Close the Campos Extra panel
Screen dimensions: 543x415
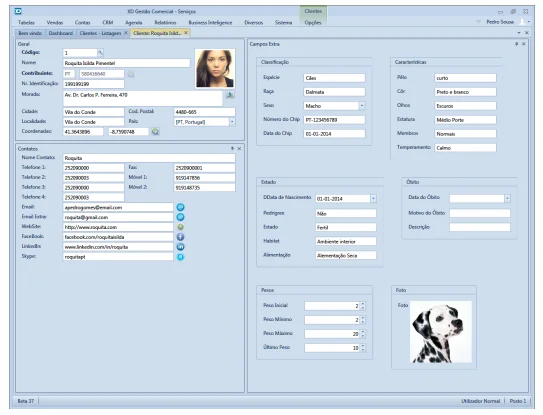tap(524, 44)
